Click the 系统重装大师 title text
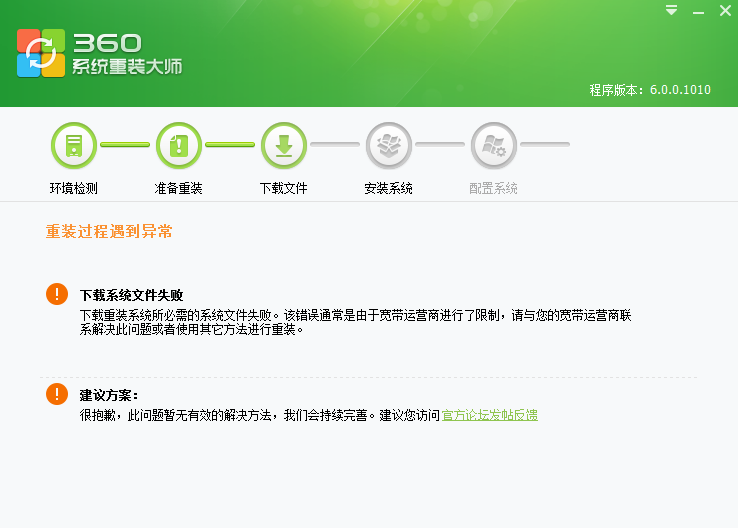Screen dimensions: 738x528 pyautogui.click(x=127, y=66)
